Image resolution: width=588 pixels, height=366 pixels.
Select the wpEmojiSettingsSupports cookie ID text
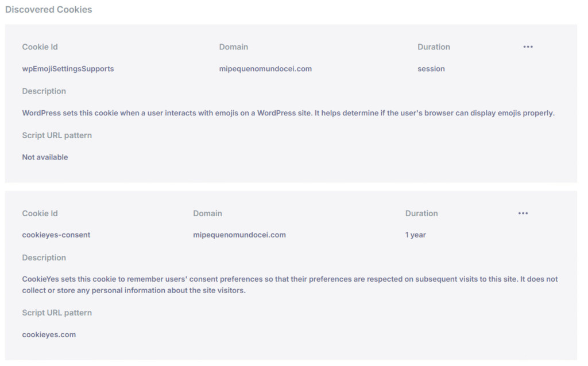(68, 69)
